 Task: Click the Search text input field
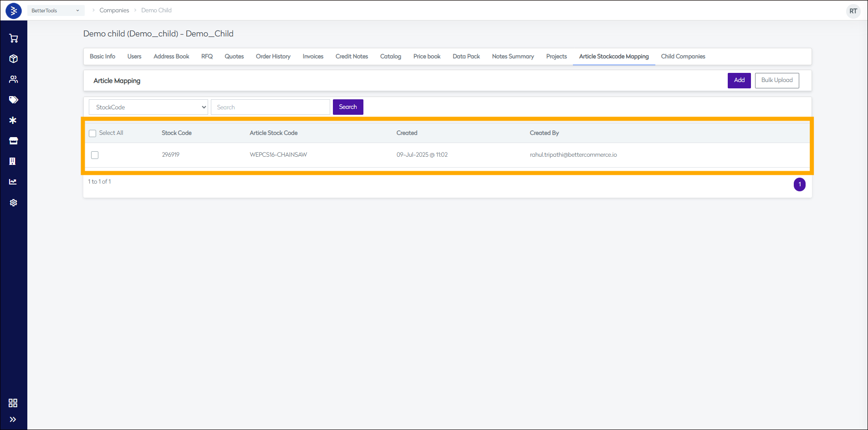point(270,107)
